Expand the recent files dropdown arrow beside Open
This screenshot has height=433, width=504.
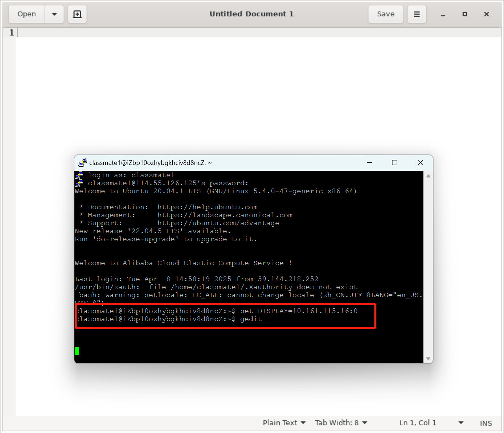point(54,14)
